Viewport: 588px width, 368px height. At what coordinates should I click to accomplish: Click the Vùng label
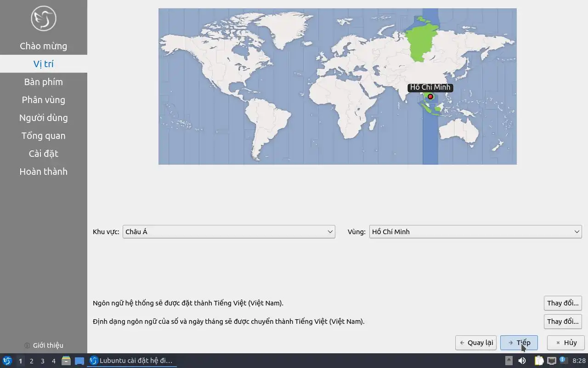[356, 232]
